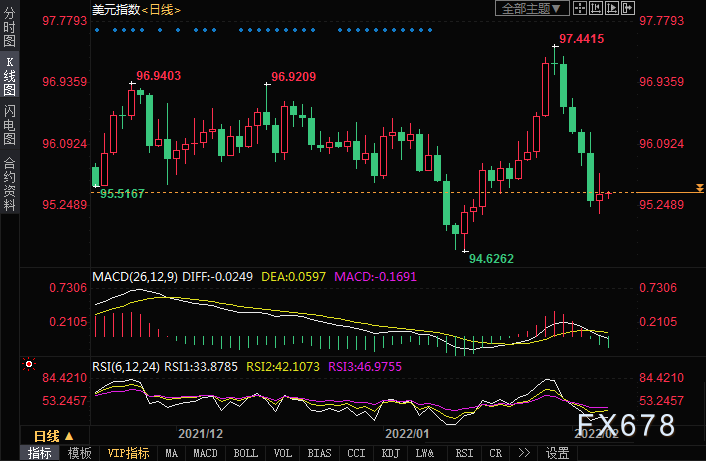Click the RSI1:33.8785 value
The image size is (706, 461).
201,366
